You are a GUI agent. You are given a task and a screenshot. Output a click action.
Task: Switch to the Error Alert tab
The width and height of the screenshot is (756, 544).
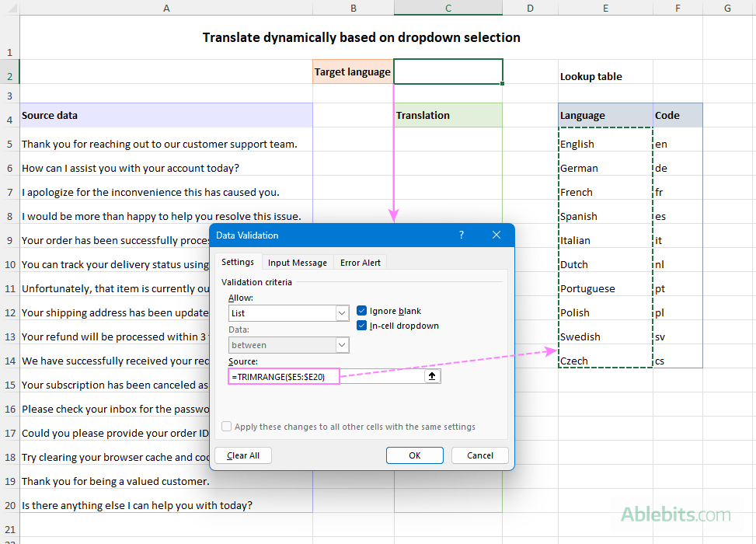click(361, 263)
